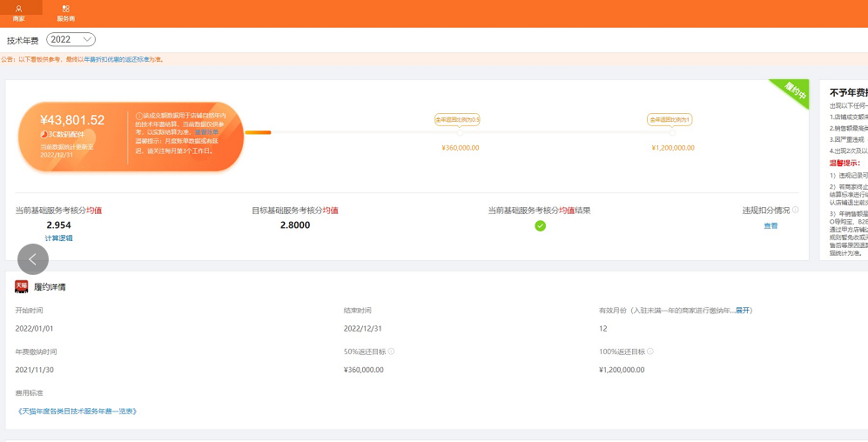This screenshot has height=442, width=868.
Task: Click the green checkmark result icon
Action: click(x=540, y=225)
